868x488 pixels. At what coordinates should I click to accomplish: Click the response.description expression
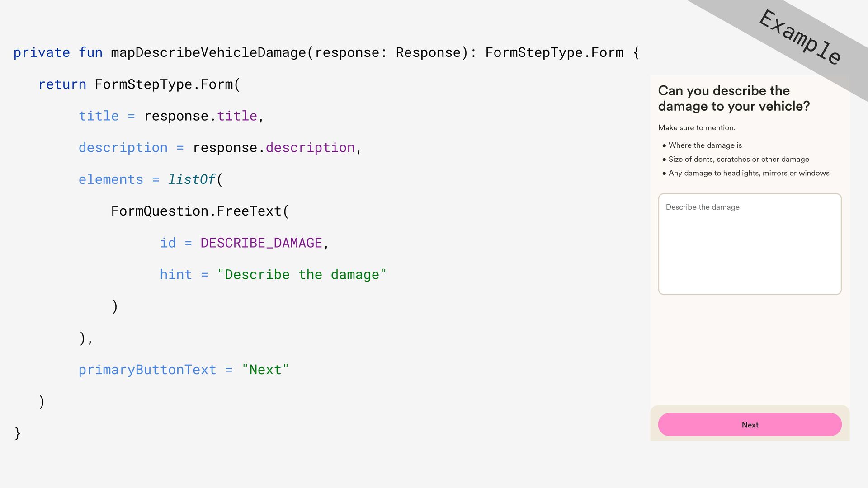pos(274,148)
